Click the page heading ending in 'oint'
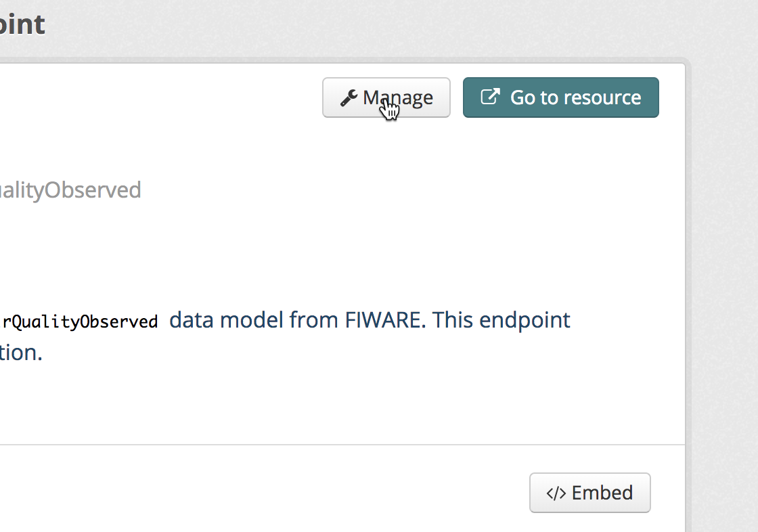 (x=23, y=24)
